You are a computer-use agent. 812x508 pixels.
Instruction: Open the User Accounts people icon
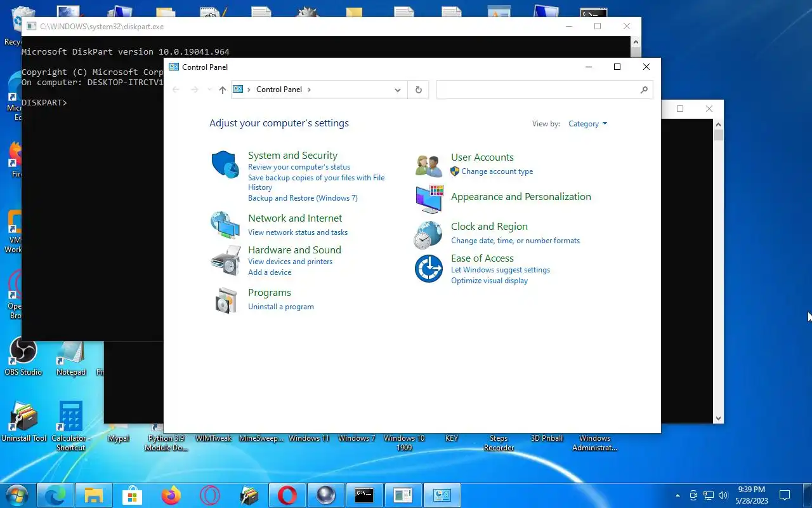(x=429, y=165)
